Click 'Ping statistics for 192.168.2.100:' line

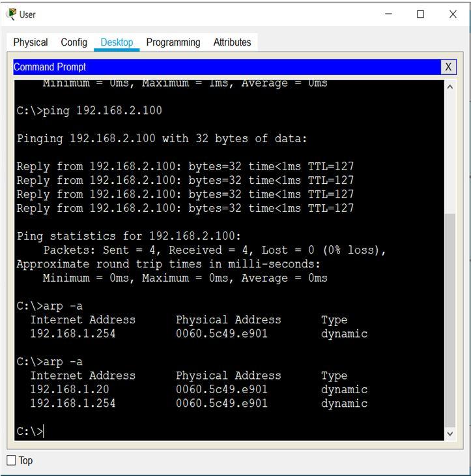click(x=129, y=236)
